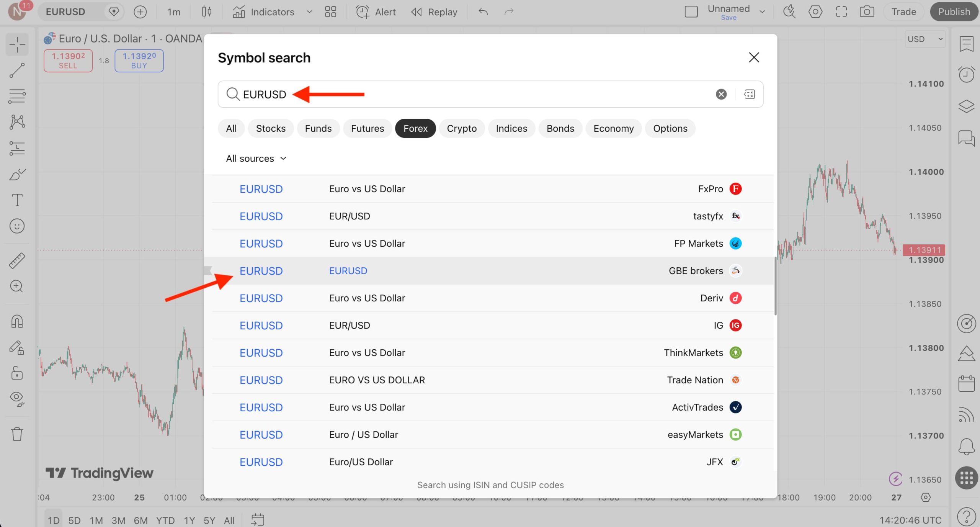Open the date range calendar picker
This screenshot has width=980, height=527.
[258, 520]
